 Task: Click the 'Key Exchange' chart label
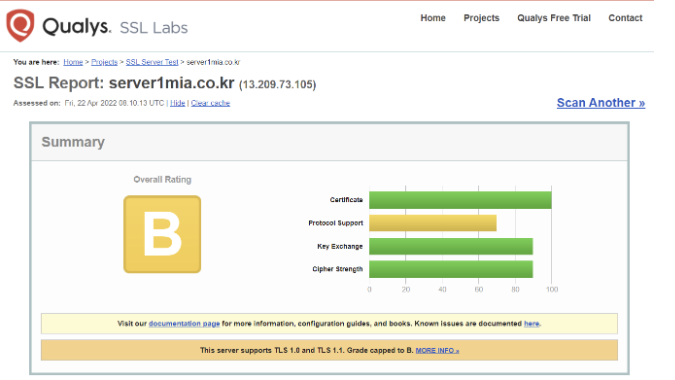(340, 246)
